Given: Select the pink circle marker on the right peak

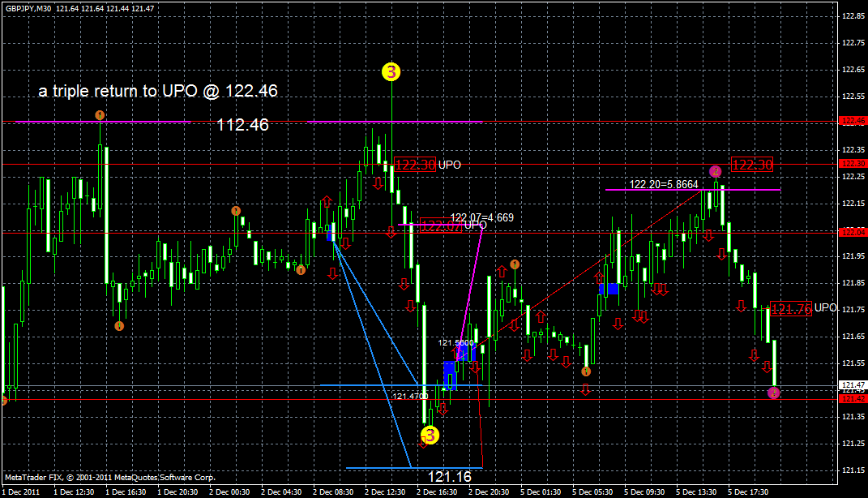Looking at the screenshot, I should 716,171.
